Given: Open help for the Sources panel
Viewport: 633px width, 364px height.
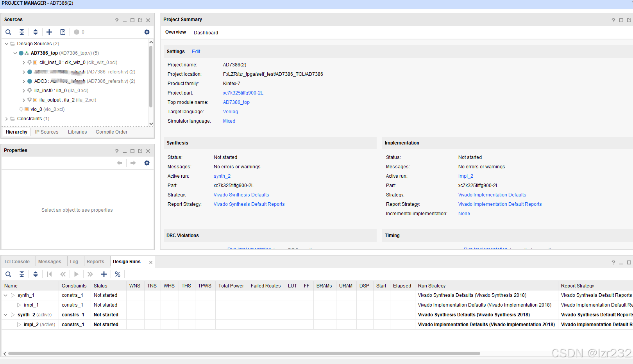Looking at the screenshot, I should pos(117,20).
